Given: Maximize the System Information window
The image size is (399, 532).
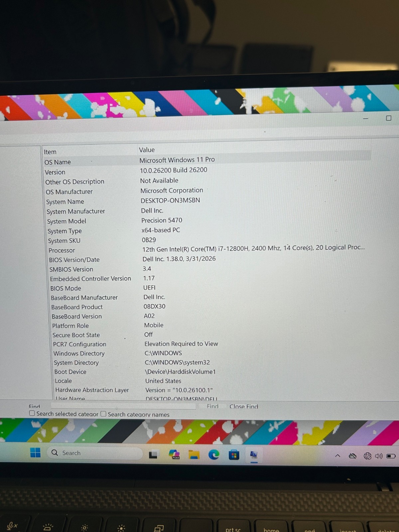Looking at the screenshot, I should tap(388, 118).
